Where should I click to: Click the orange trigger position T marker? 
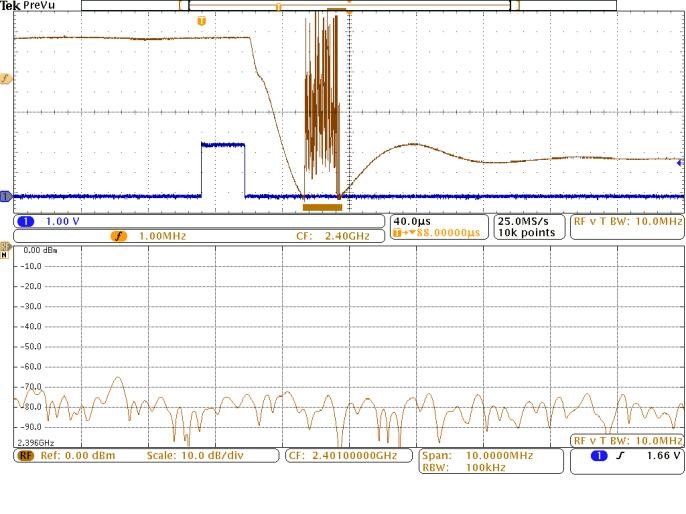(202, 20)
